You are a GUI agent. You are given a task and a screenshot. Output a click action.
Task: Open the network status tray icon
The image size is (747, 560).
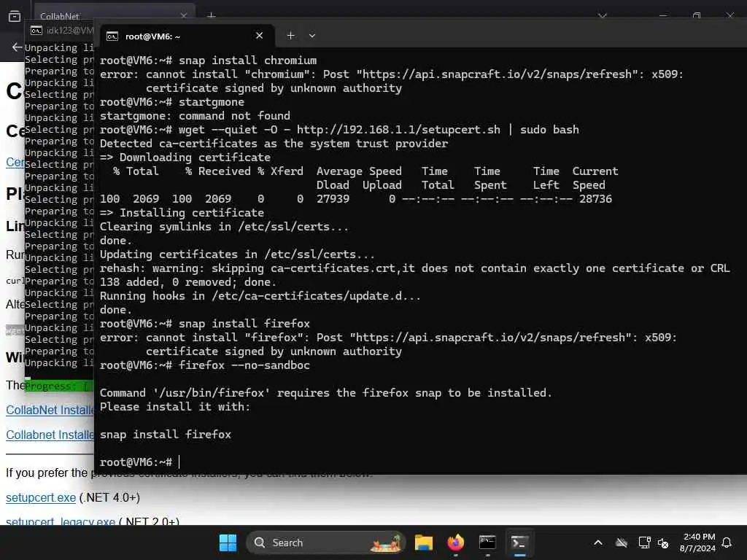(x=644, y=542)
